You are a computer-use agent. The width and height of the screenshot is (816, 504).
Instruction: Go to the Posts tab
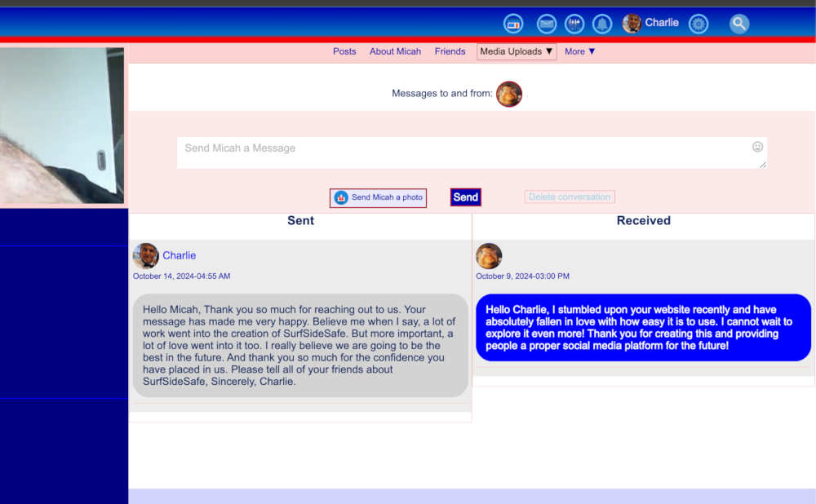click(344, 51)
